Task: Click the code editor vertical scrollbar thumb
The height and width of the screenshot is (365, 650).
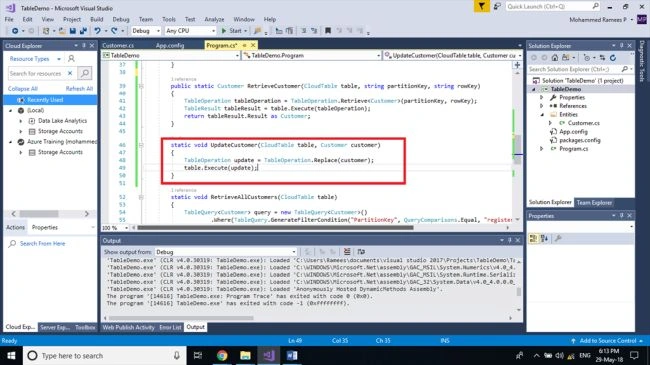Action: click(x=517, y=148)
